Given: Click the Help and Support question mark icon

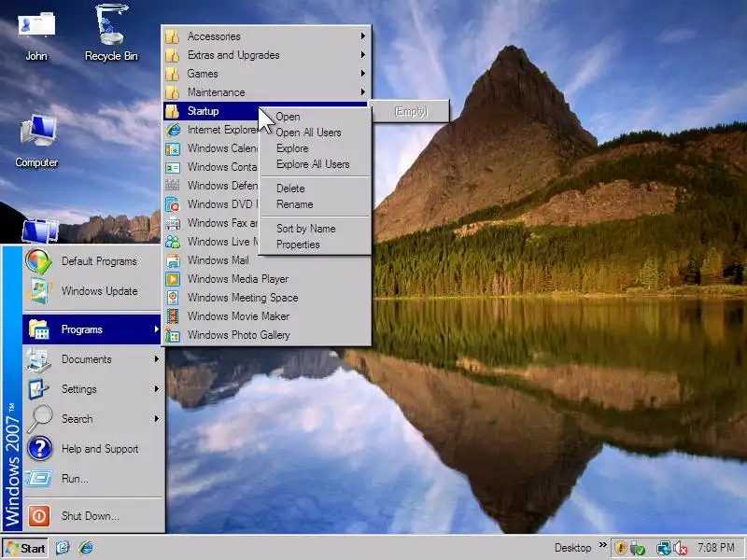Looking at the screenshot, I should click(x=39, y=448).
